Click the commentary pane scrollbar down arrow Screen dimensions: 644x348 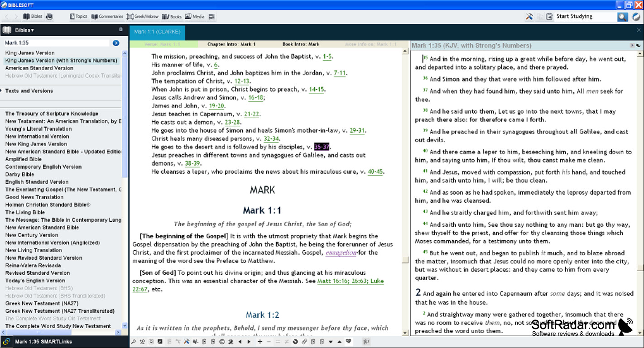point(405,333)
